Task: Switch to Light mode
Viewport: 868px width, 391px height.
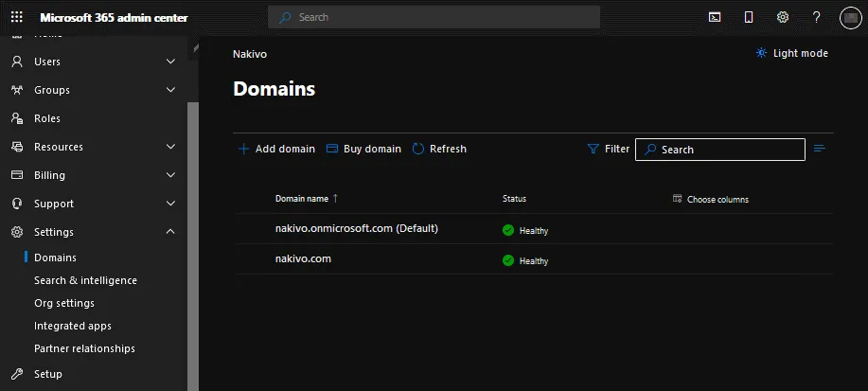Action: click(792, 53)
